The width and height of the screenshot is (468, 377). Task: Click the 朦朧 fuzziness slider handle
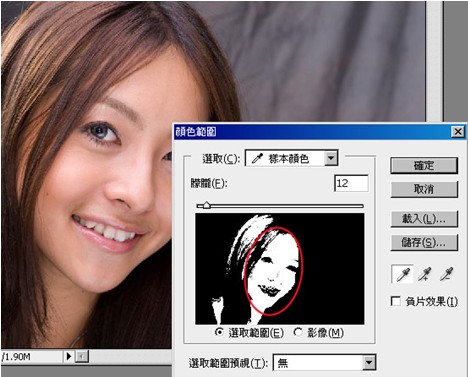pos(207,205)
